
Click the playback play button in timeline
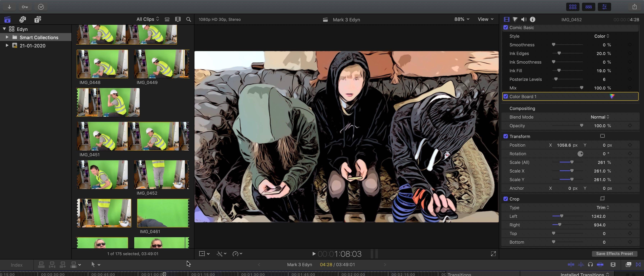313,253
